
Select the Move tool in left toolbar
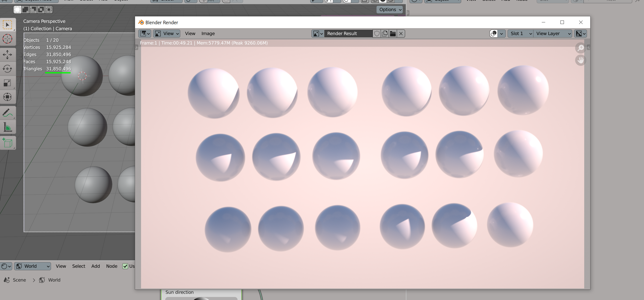click(x=7, y=54)
